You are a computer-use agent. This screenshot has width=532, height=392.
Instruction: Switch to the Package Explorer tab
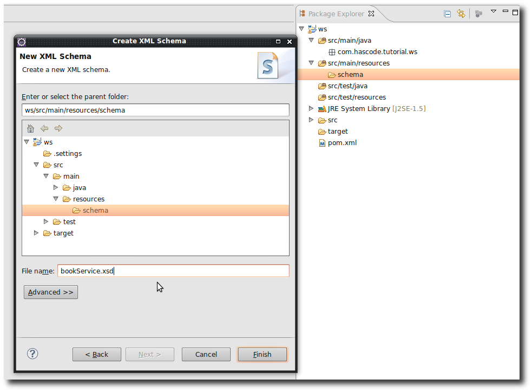coord(334,14)
